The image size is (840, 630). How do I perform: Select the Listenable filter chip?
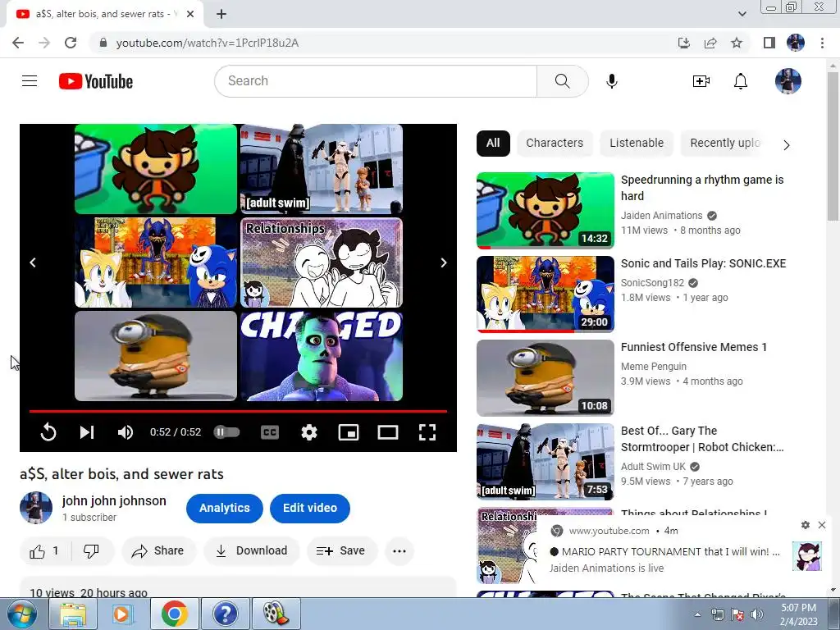pos(637,143)
